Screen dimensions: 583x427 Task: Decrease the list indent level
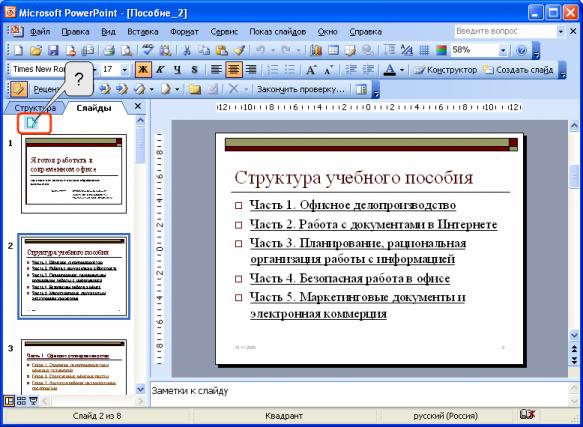click(x=350, y=70)
